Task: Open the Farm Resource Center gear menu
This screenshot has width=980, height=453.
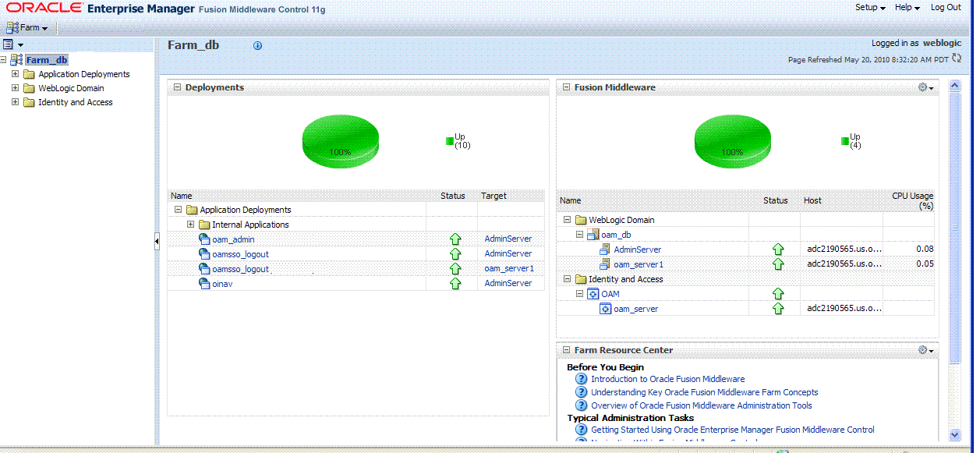Action: 926,350
